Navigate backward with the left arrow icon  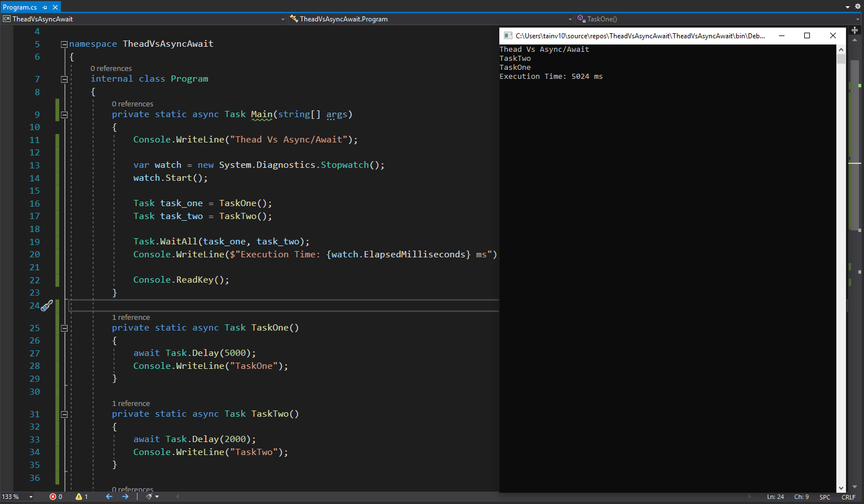tap(109, 497)
